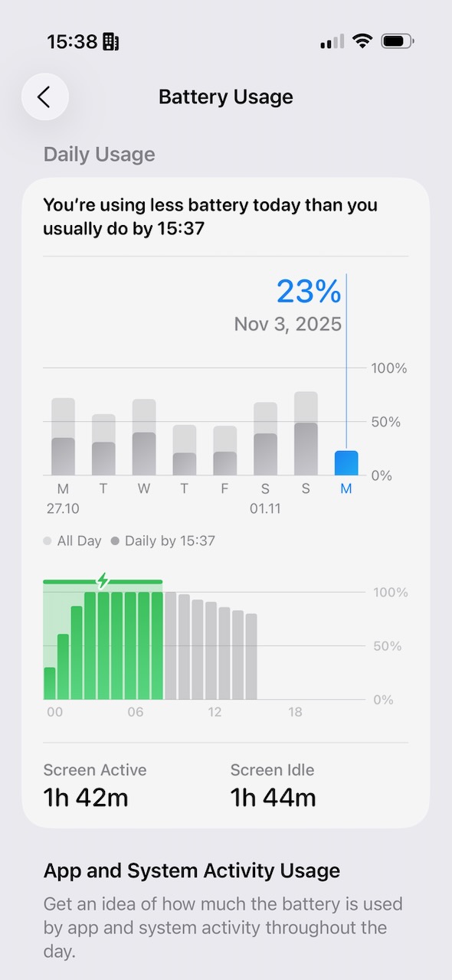The image size is (452, 980).
Task: Toggle the All Day legend option
Action: pyautogui.click(x=72, y=541)
